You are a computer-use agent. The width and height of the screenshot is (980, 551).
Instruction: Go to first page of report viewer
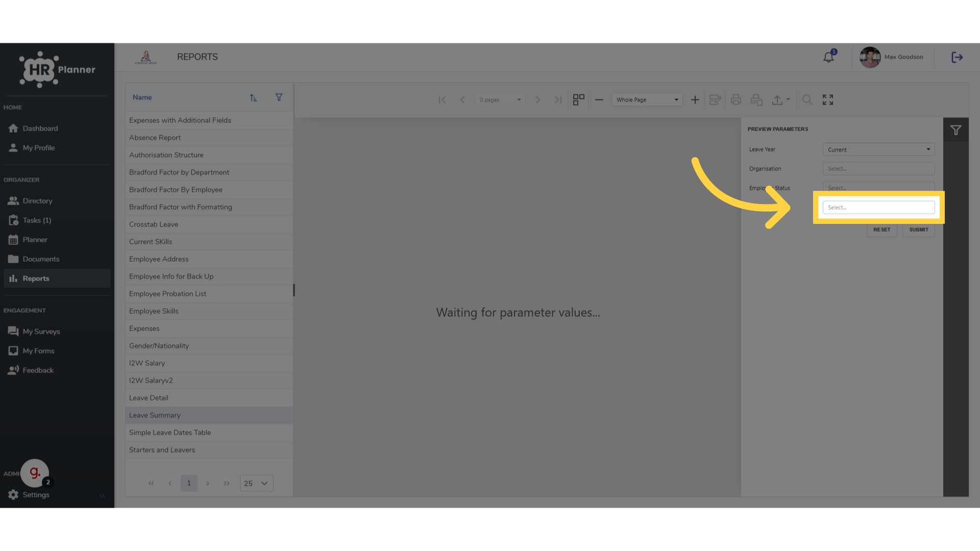click(443, 100)
